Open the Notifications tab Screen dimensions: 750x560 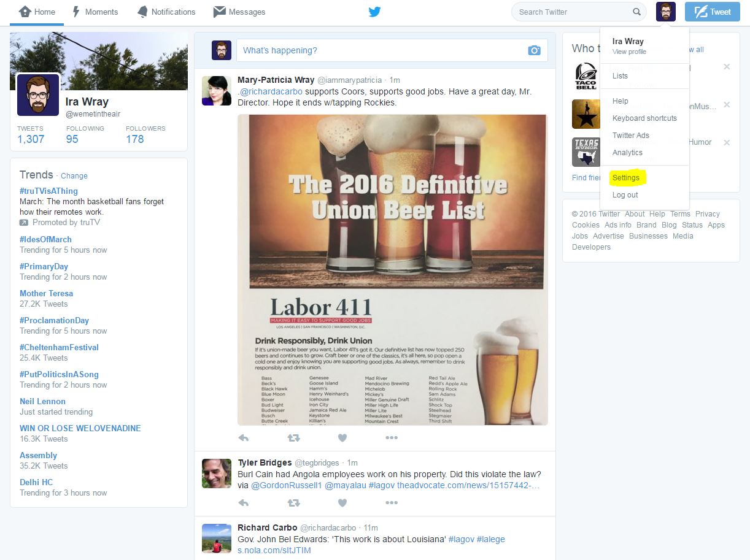166,12
